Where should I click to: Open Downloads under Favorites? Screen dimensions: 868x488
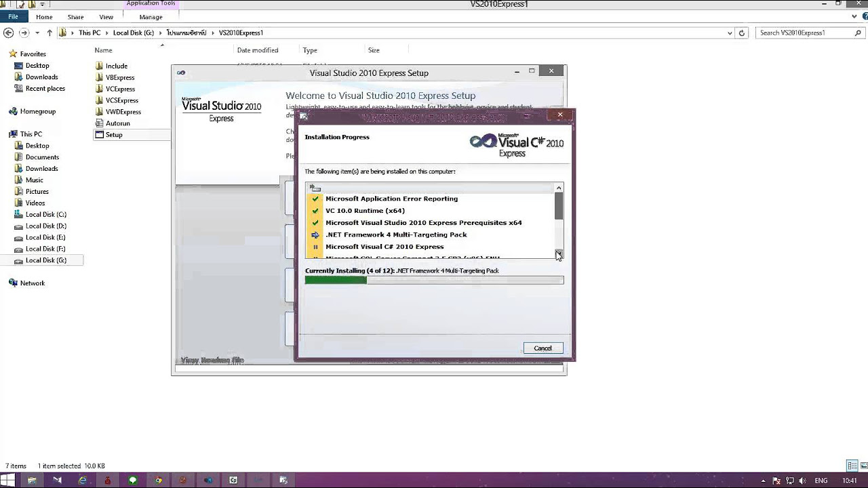tap(41, 77)
